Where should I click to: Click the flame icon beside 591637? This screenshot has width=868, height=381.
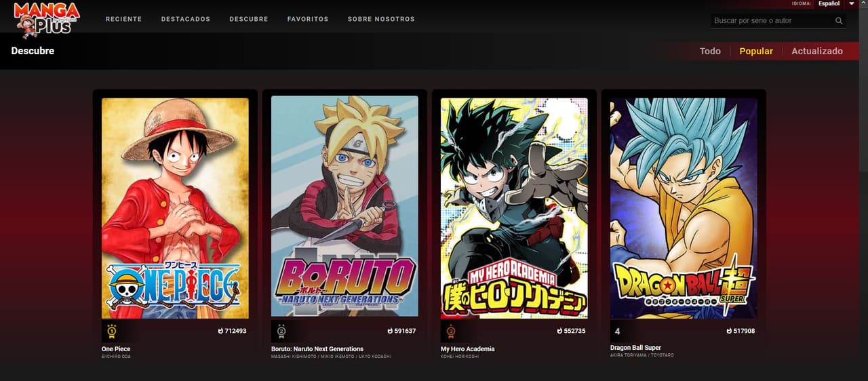391,331
